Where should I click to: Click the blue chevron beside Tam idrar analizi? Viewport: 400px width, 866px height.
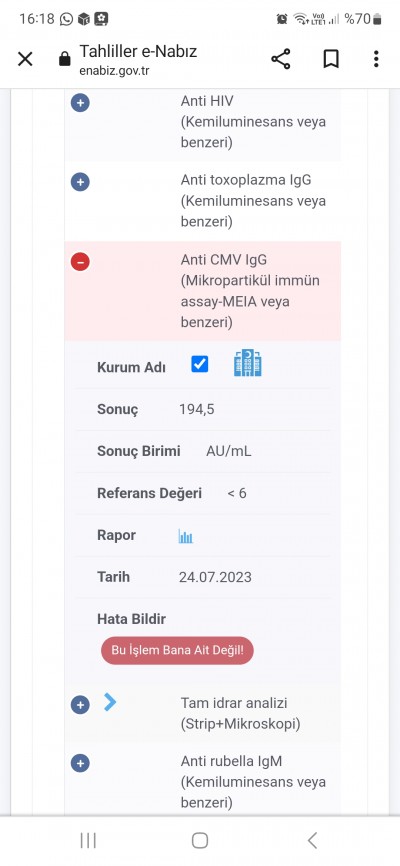click(x=110, y=702)
